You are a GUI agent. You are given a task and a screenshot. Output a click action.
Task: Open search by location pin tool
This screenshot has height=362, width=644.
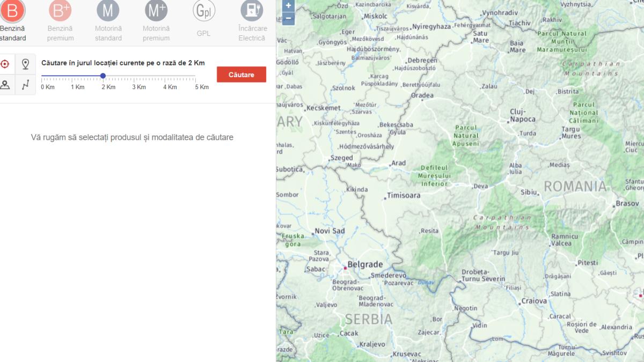(x=25, y=63)
